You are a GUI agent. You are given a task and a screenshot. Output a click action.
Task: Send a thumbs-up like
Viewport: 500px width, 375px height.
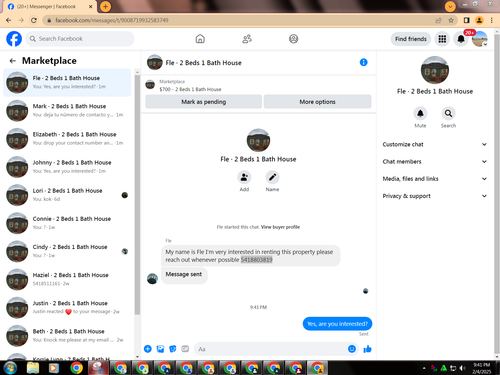pos(367,349)
